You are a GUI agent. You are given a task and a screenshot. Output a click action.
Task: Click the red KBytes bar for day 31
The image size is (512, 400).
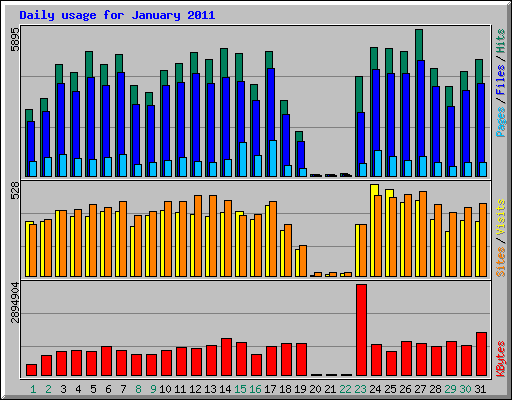tap(481, 354)
